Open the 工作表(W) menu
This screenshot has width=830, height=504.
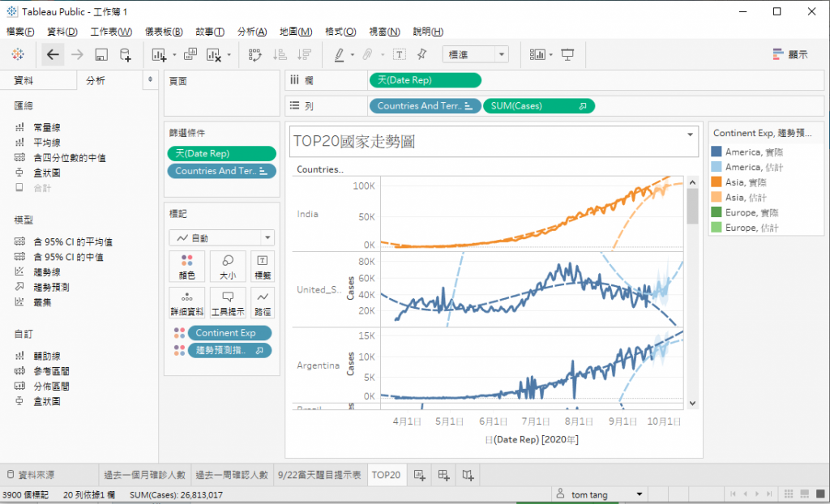(x=111, y=32)
